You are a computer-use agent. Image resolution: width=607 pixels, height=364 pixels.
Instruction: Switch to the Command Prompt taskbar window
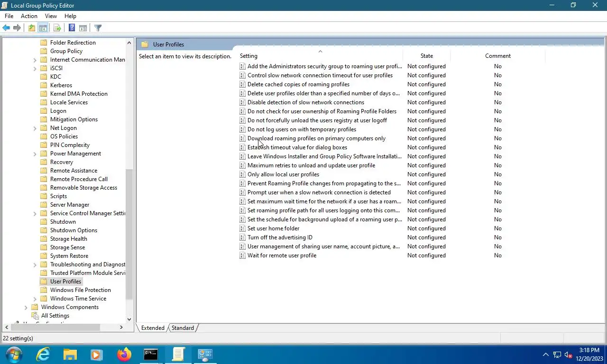click(x=151, y=355)
